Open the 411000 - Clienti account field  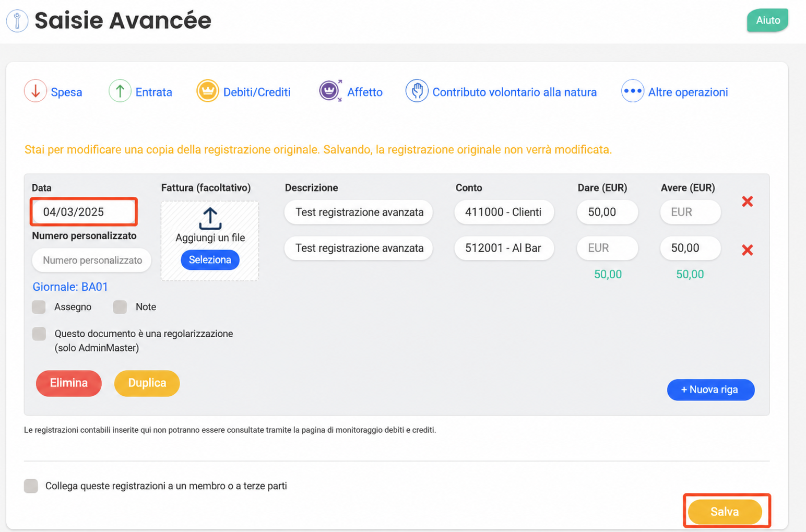pos(504,212)
